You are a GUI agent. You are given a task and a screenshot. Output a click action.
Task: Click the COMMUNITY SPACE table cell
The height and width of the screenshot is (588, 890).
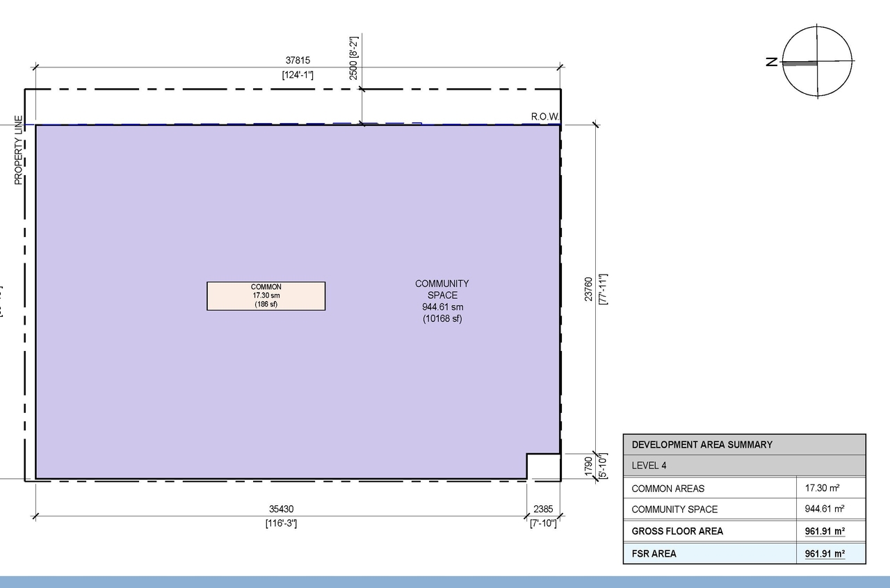tap(709, 509)
